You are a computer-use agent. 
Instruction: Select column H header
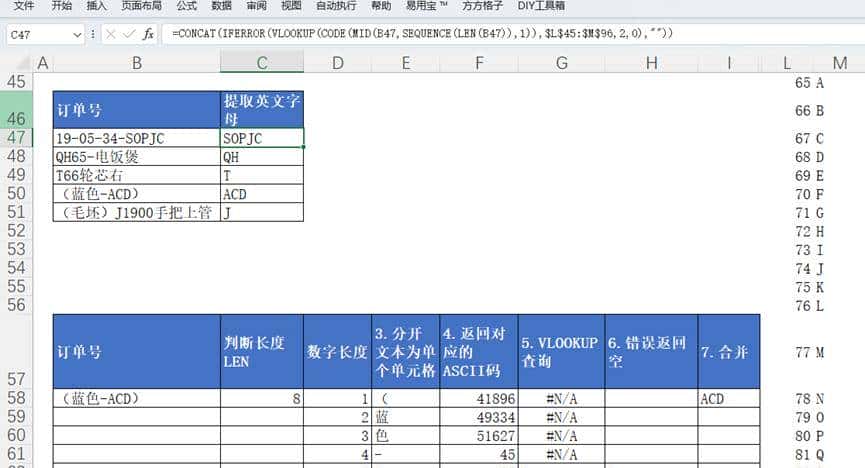[652, 63]
